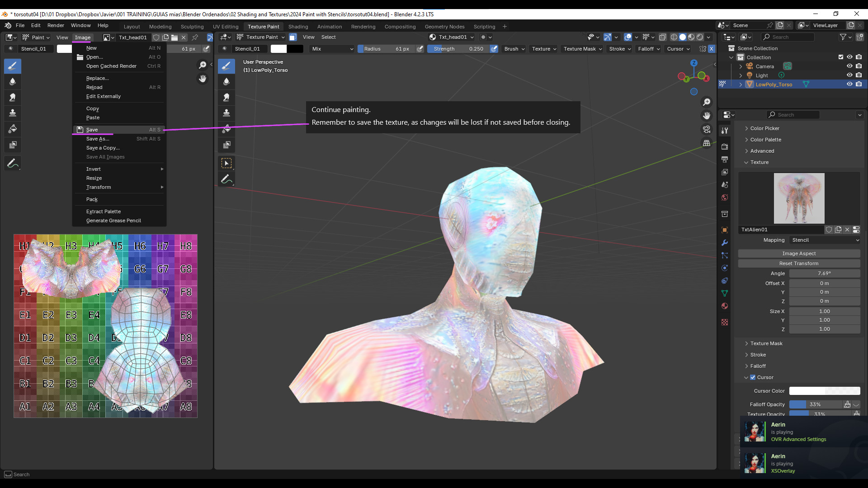Select the Fill bucket in image editor
868x488 pixels.
tap(13, 129)
